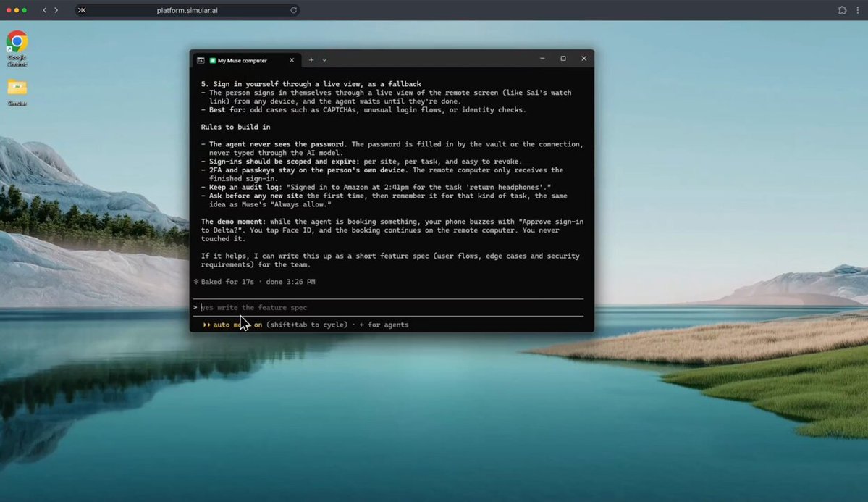Open the terminal tab dropdown chevron

pyautogui.click(x=324, y=60)
